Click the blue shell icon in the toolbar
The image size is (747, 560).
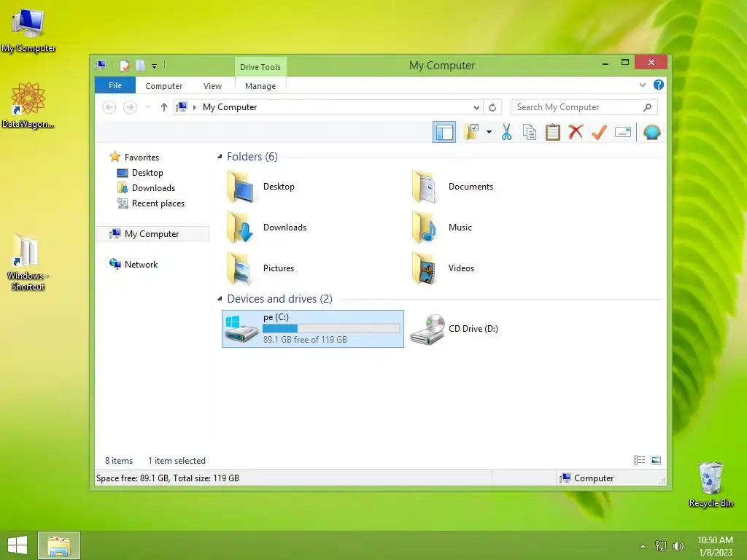(651, 132)
